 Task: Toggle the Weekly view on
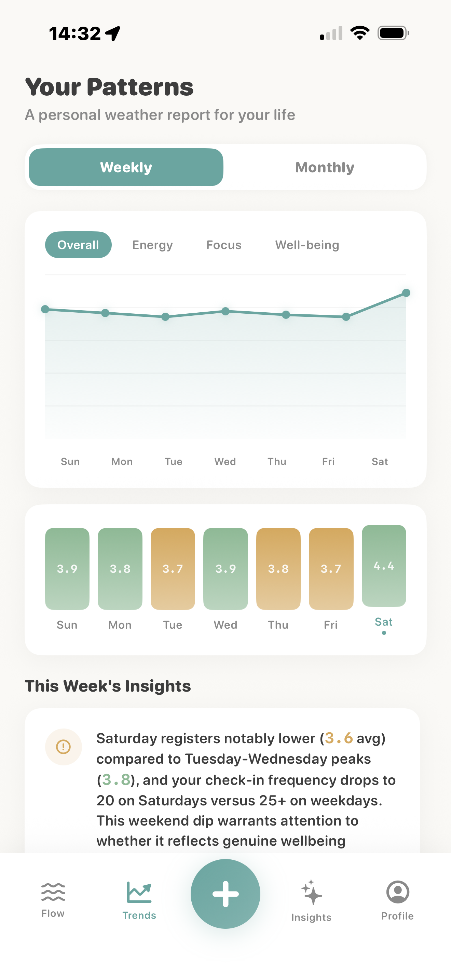pos(125,167)
